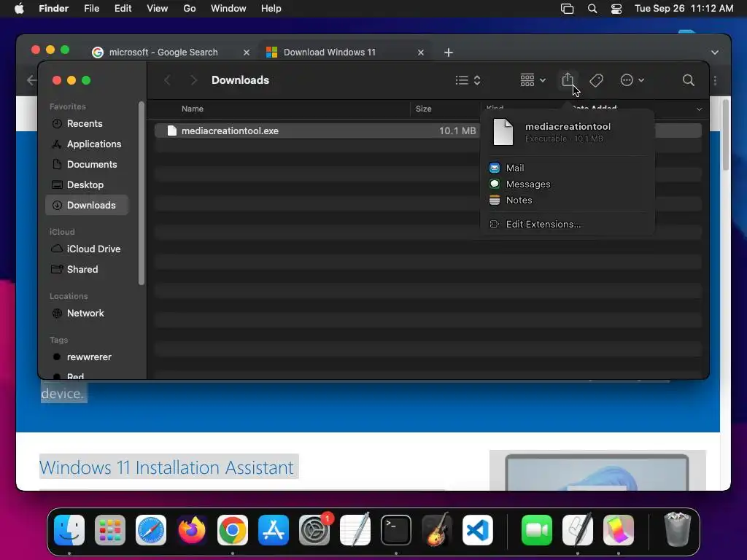The image size is (747, 560).
Task: Click the Share toolbar icon in Finder
Action: pos(568,80)
